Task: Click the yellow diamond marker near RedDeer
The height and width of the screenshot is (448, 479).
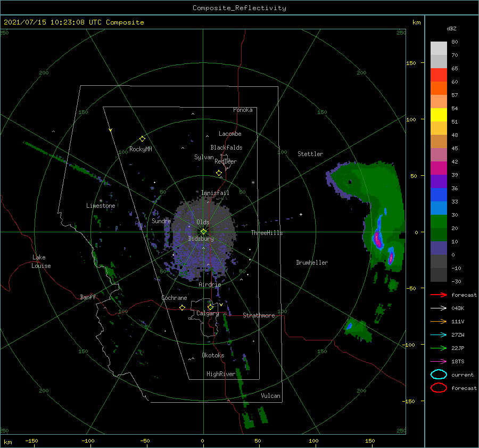Action: pyautogui.click(x=219, y=173)
